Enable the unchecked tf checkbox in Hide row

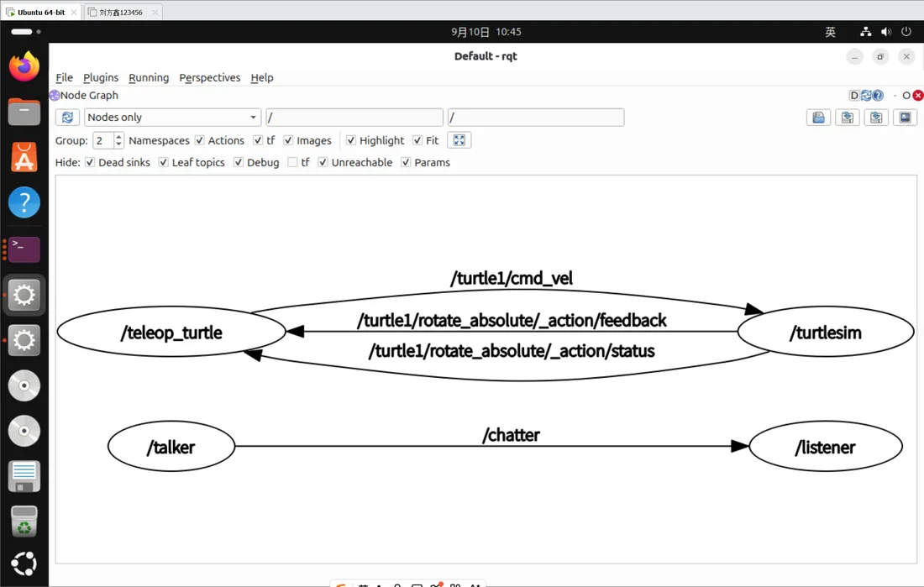click(292, 162)
